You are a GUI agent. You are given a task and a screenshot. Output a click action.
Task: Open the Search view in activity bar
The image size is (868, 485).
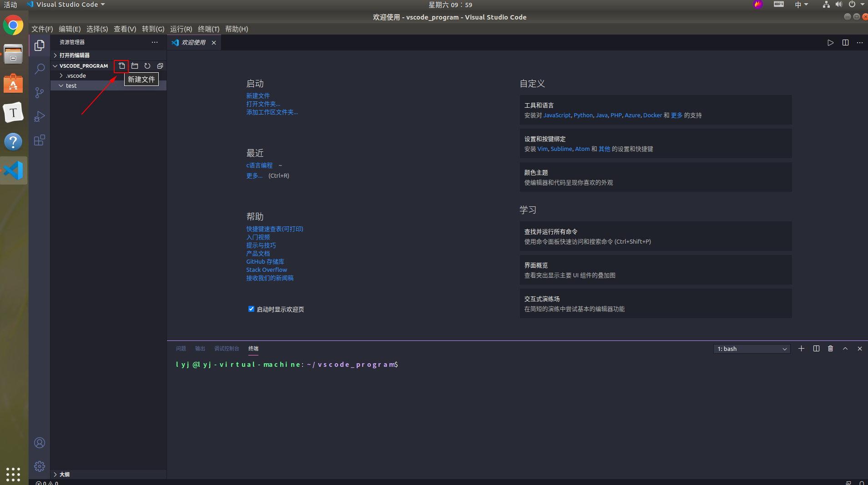click(x=40, y=69)
